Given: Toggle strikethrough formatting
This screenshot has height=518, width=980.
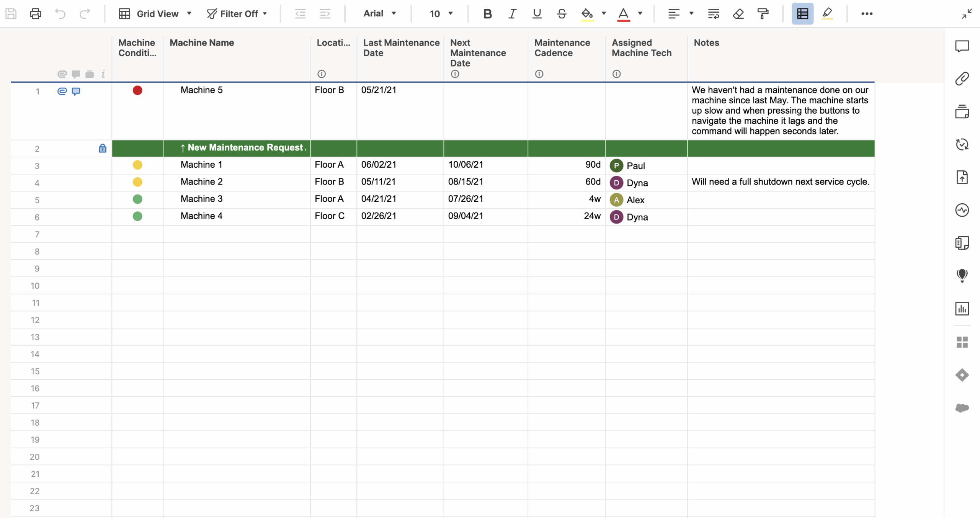Looking at the screenshot, I should click(x=561, y=13).
